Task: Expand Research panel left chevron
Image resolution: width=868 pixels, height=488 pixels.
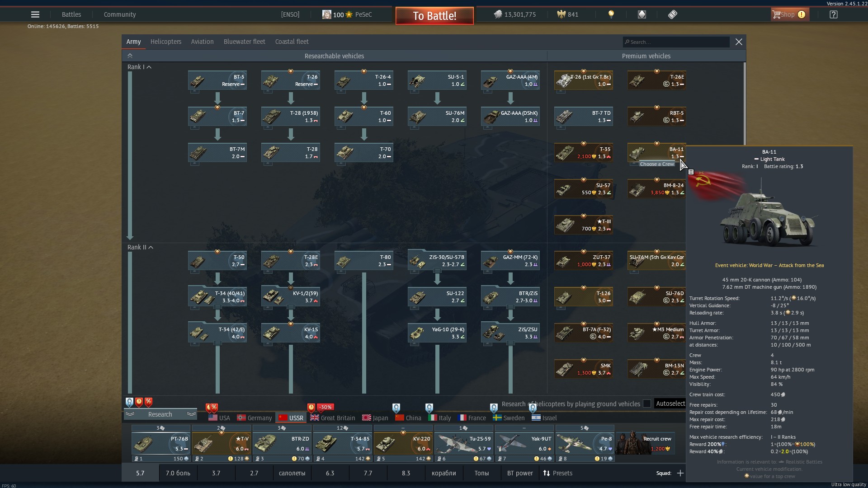Action: point(130,414)
